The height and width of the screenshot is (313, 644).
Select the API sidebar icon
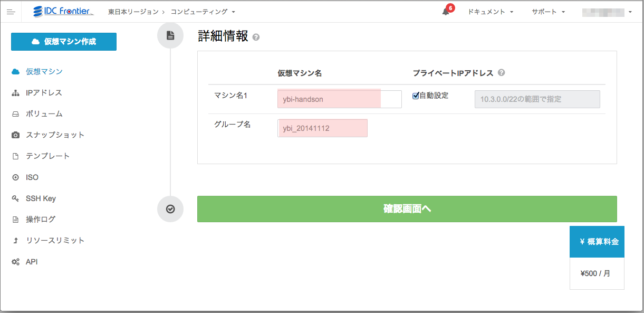click(x=16, y=261)
